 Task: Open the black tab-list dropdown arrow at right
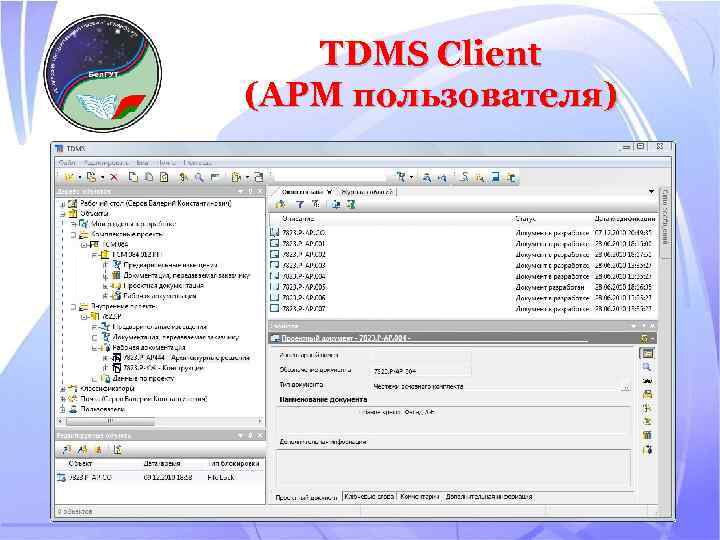click(651, 191)
